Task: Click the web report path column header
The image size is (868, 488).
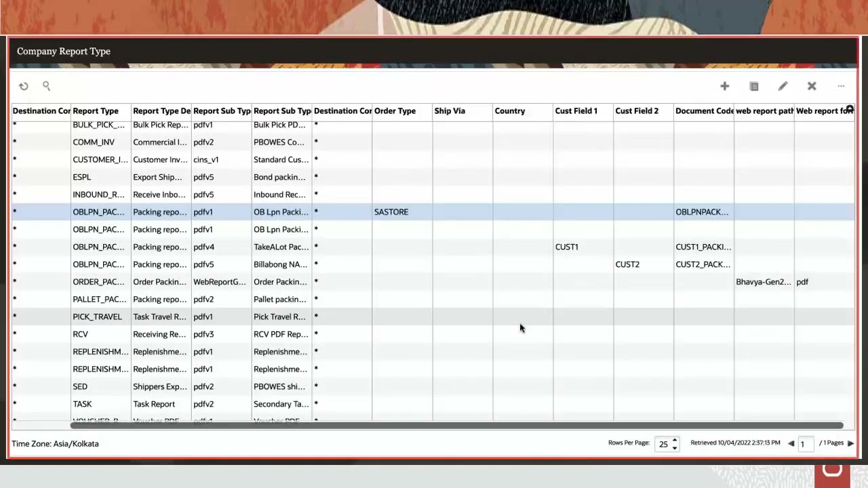Action: pos(765,111)
